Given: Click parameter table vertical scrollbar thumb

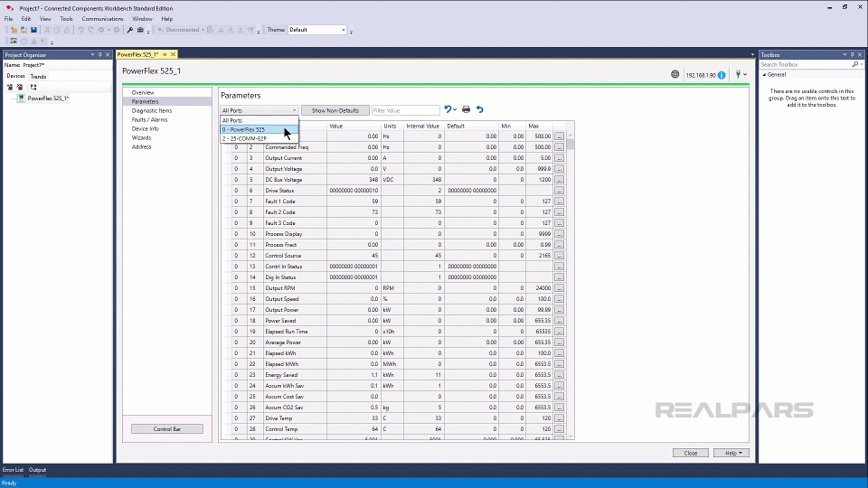Looking at the screenshot, I should tap(571, 144).
